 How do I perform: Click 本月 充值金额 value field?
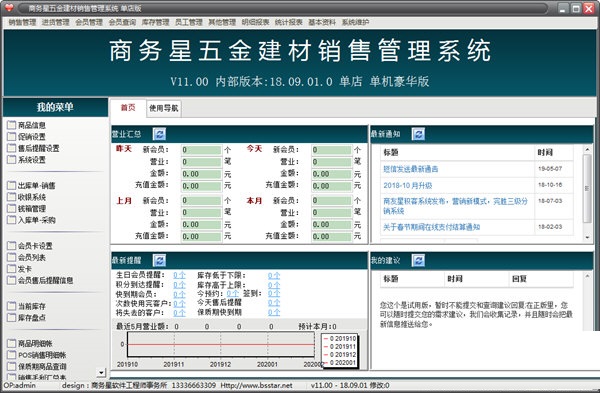[331, 236]
